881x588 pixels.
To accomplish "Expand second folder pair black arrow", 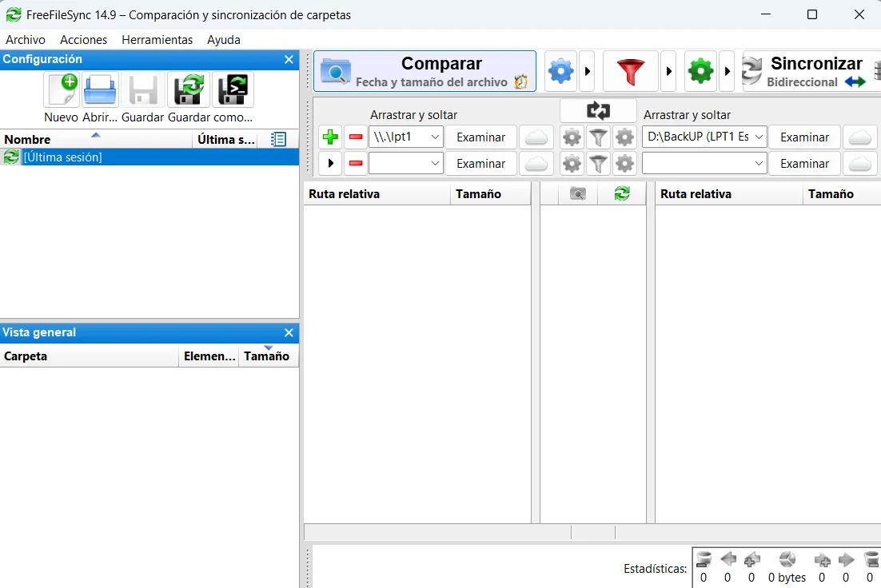I will [330, 164].
